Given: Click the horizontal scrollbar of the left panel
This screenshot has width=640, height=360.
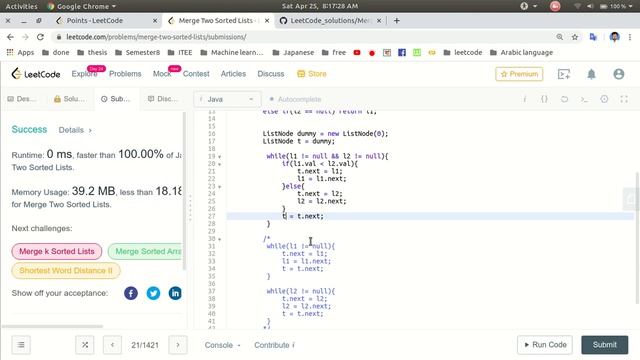Looking at the screenshot, I should click(x=52, y=326).
